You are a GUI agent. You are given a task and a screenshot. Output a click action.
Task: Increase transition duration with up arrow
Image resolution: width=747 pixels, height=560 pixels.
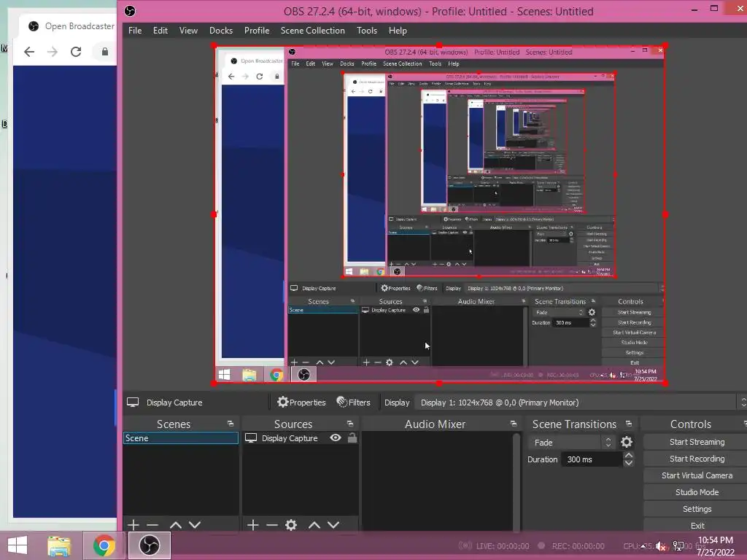[629, 456]
